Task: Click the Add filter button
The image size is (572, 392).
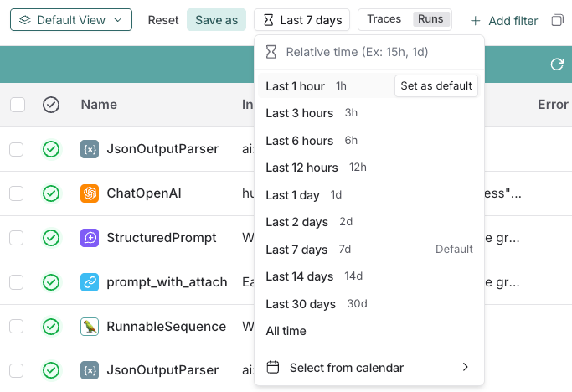Action: 504,21
